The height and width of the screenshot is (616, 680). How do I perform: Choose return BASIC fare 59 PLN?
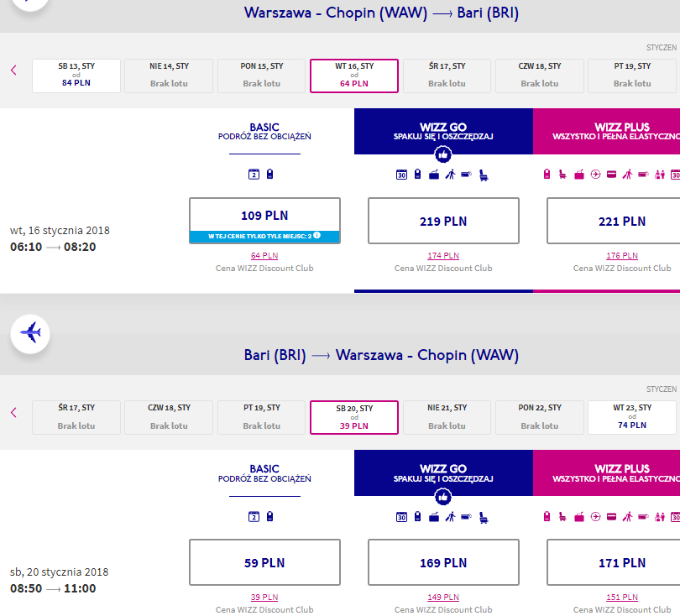click(x=264, y=562)
